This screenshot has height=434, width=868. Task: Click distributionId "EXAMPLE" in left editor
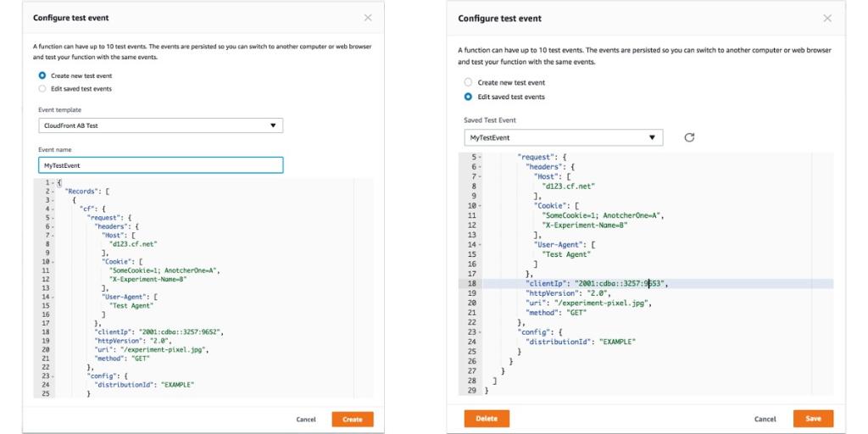[177, 385]
